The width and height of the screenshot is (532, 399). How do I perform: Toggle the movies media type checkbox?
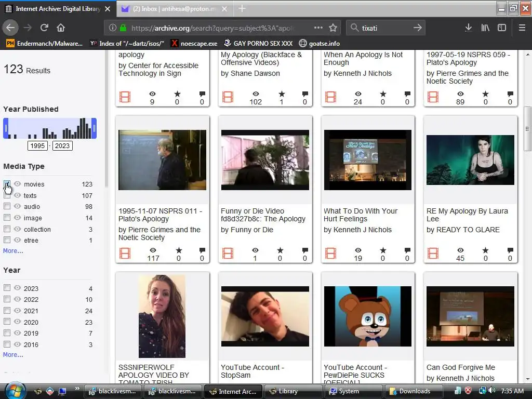point(7,184)
